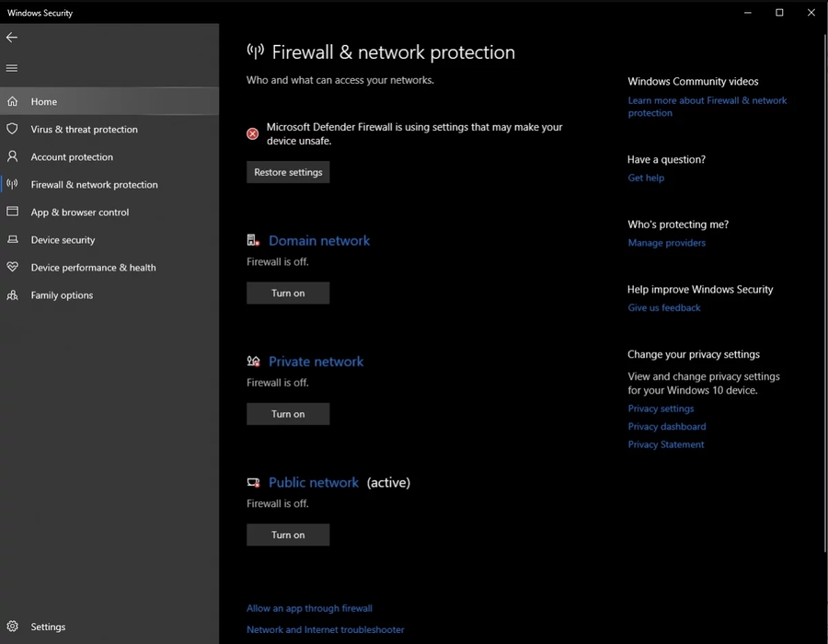Turn on Private network firewall
828x644 pixels.
point(288,414)
